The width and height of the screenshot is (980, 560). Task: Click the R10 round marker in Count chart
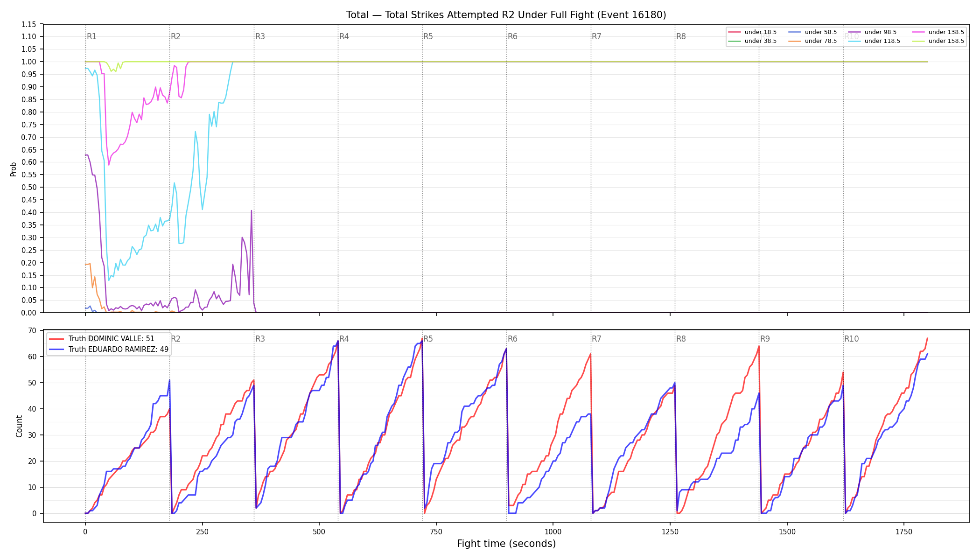pos(851,339)
